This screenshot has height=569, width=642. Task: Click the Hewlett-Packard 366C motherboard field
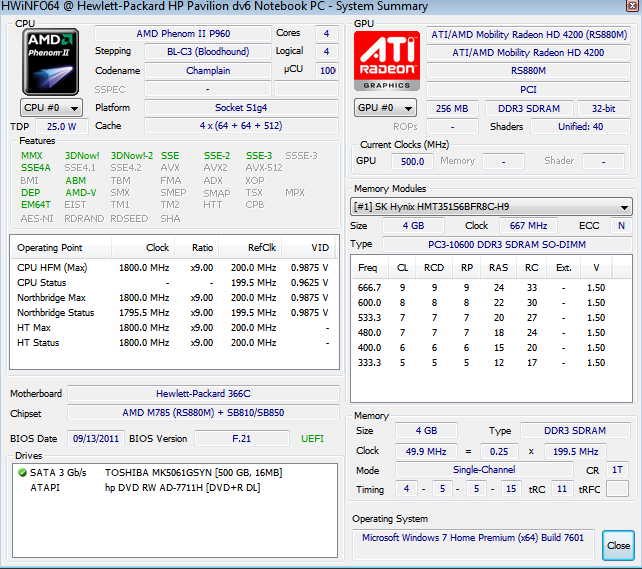click(x=203, y=394)
